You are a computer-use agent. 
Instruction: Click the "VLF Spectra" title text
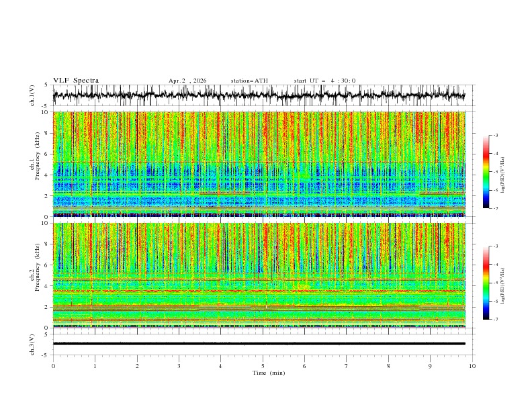[x=76, y=81]
